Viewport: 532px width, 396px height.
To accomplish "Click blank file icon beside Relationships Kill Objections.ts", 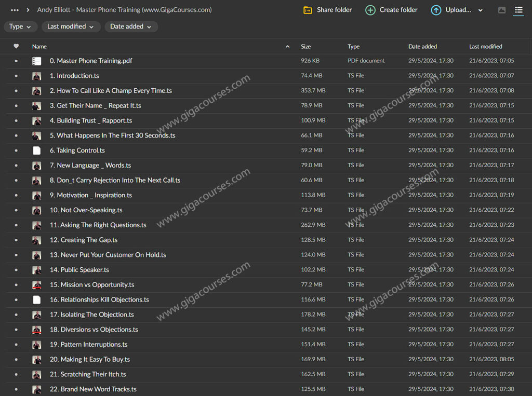I will (x=37, y=299).
